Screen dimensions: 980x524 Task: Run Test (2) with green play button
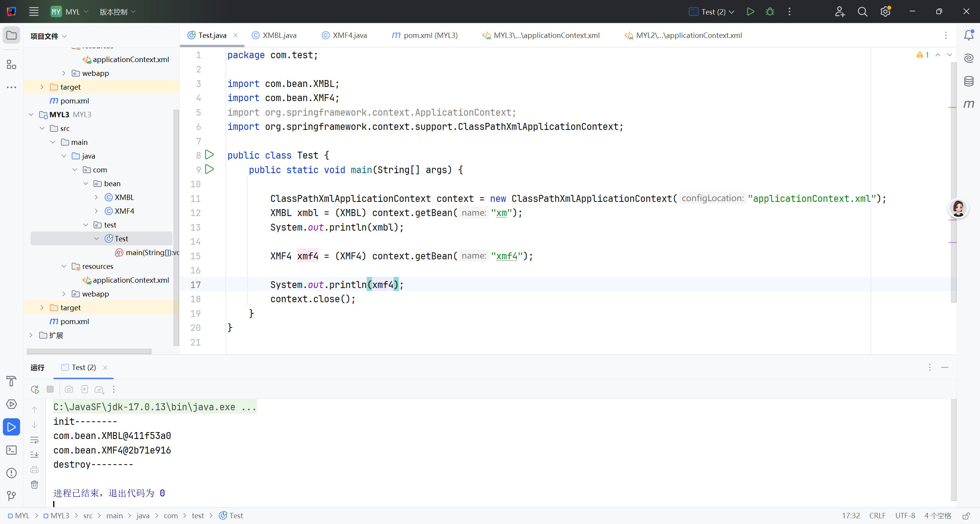[x=750, y=12]
